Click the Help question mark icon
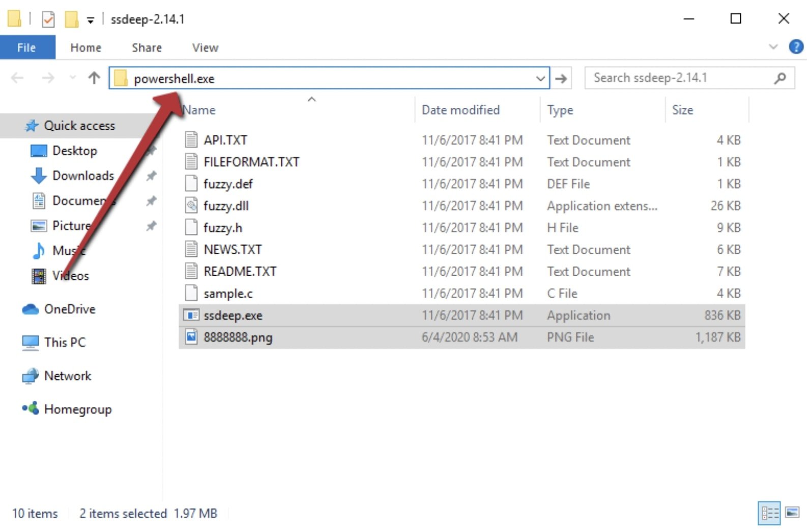This screenshot has width=809, height=532. click(x=796, y=47)
